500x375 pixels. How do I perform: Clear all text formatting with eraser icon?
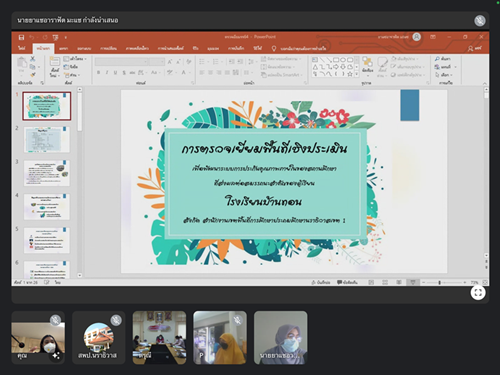coord(189,62)
